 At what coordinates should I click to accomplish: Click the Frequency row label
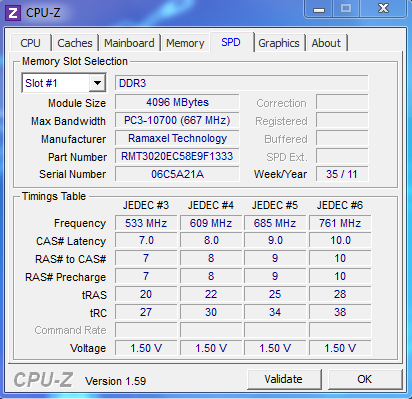point(80,223)
